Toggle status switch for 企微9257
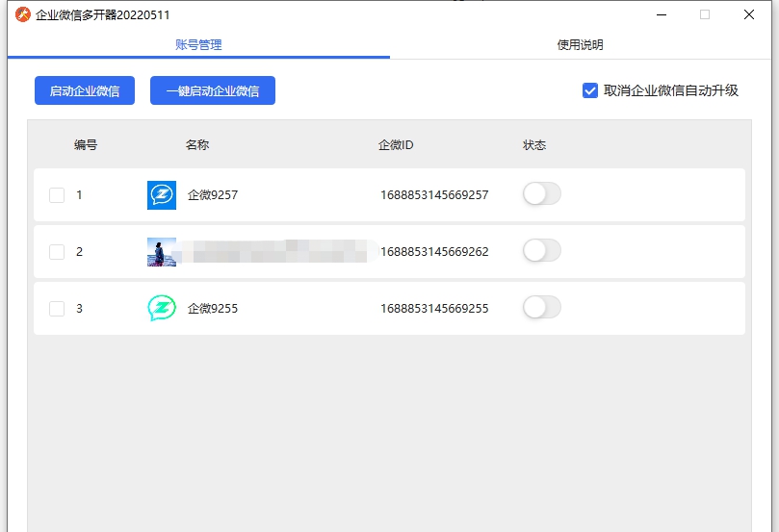Viewport: 779px width, 532px height. pos(541,193)
